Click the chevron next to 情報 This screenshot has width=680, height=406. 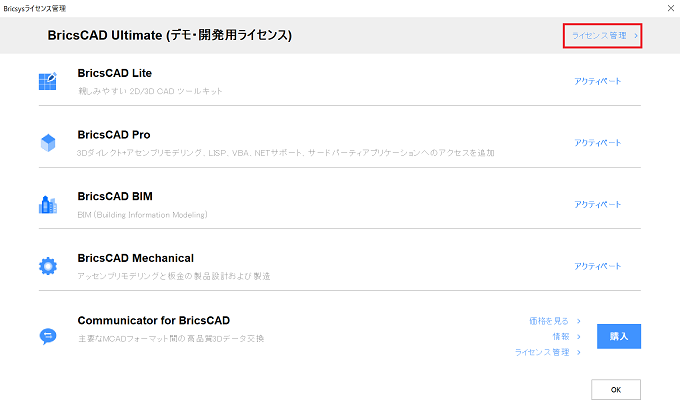tap(579, 337)
